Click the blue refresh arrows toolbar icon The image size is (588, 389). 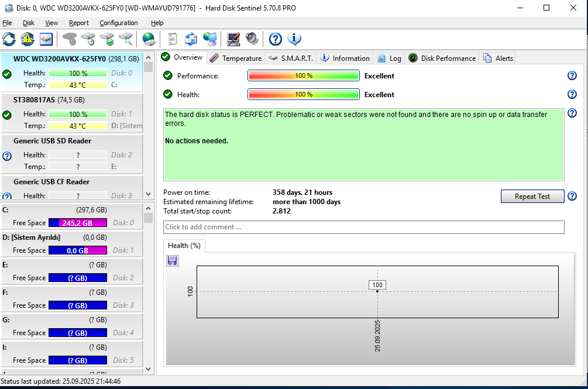click(9, 39)
